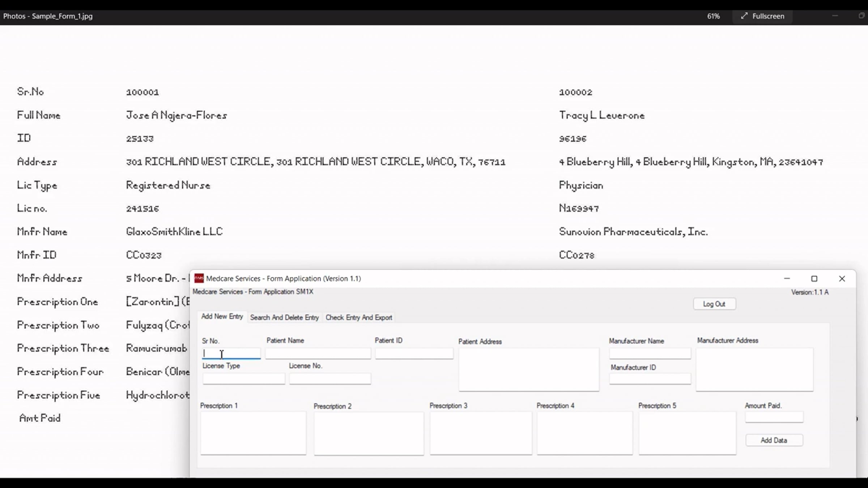Focus the Amount Paid field
Viewport: 868px width, 488px height.
(x=774, y=417)
